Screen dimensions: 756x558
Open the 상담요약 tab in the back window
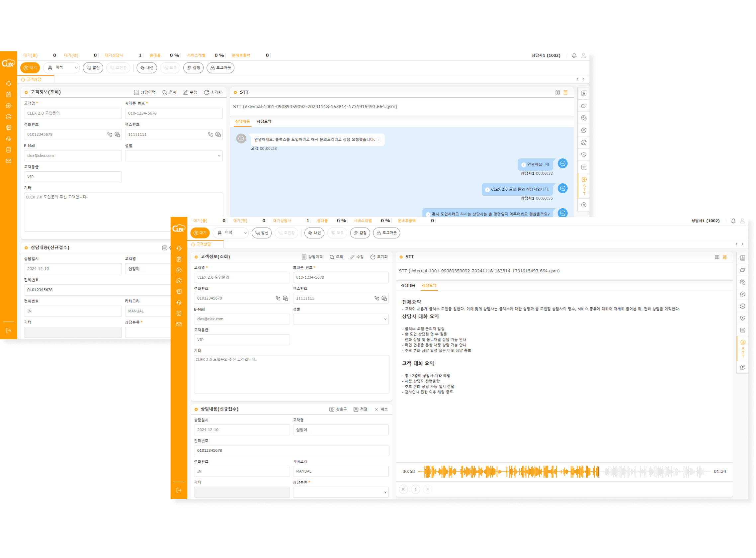(x=264, y=122)
